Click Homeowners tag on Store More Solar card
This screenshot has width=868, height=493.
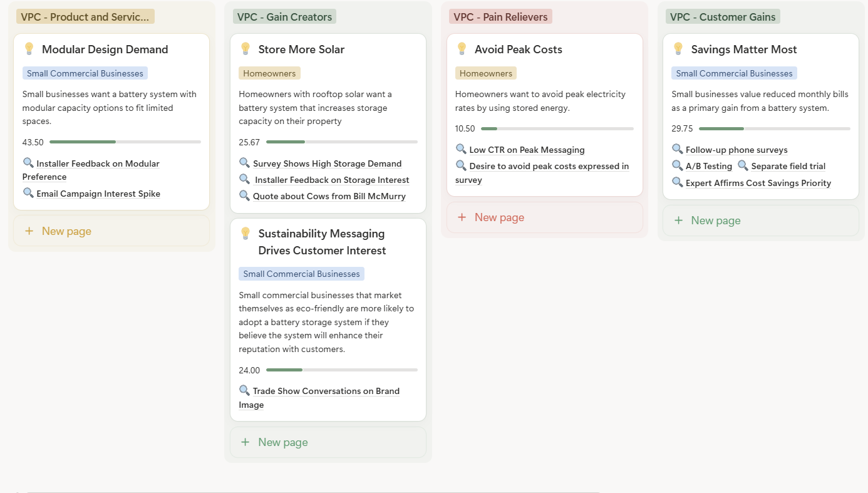pos(269,73)
